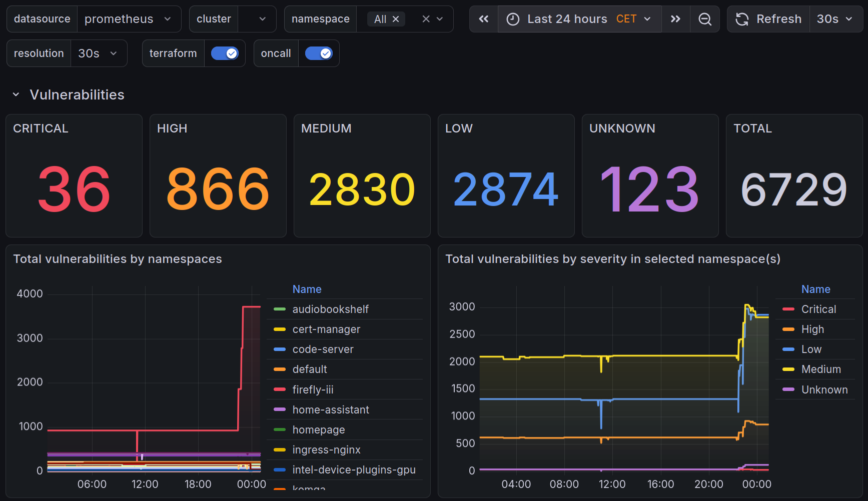
Task: Select firefly-iii in the namespaces legend
Action: (313, 389)
